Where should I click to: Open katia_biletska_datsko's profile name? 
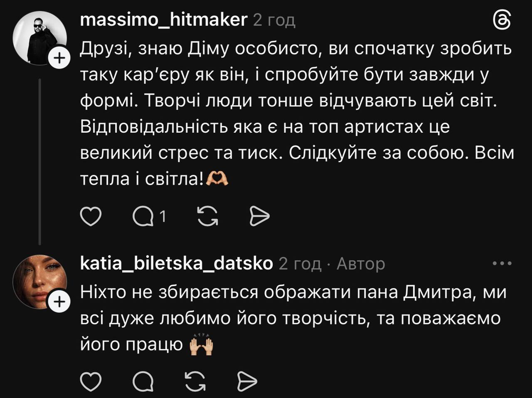tap(177, 263)
